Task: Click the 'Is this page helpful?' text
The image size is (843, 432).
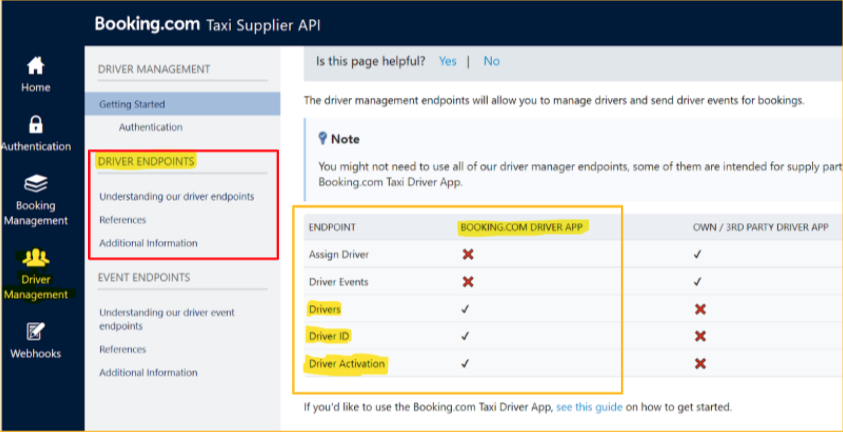Action: click(x=370, y=61)
